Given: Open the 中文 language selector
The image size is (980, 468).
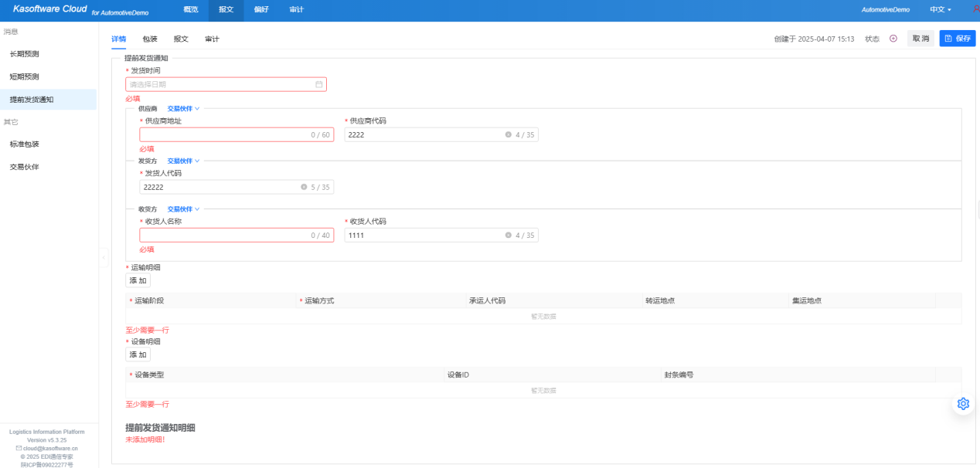Looking at the screenshot, I should [941, 10].
